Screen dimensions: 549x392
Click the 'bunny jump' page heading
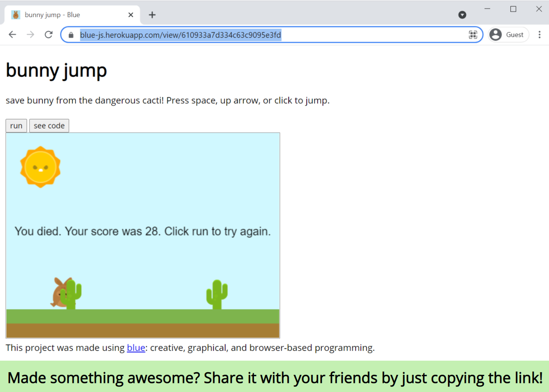pyautogui.click(x=56, y=70)
